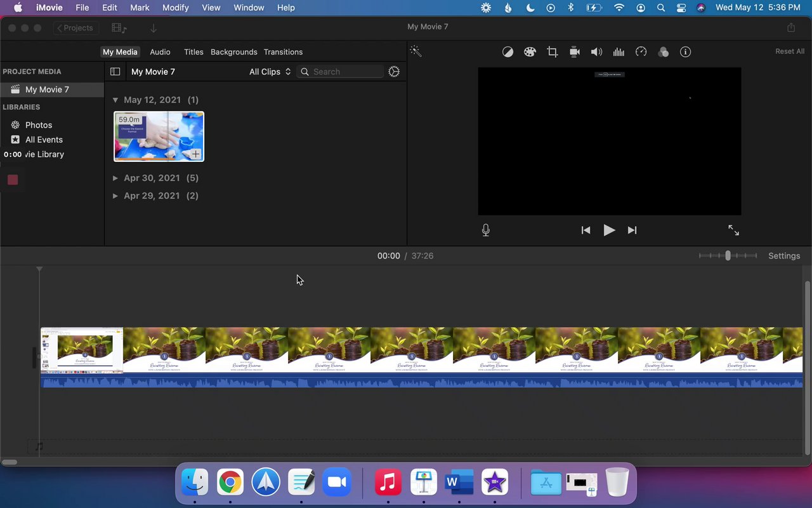The height and width of the screenshot is (508, 812).
Task: Toggle the libraries sidebar list
Action: pos(115,72)
